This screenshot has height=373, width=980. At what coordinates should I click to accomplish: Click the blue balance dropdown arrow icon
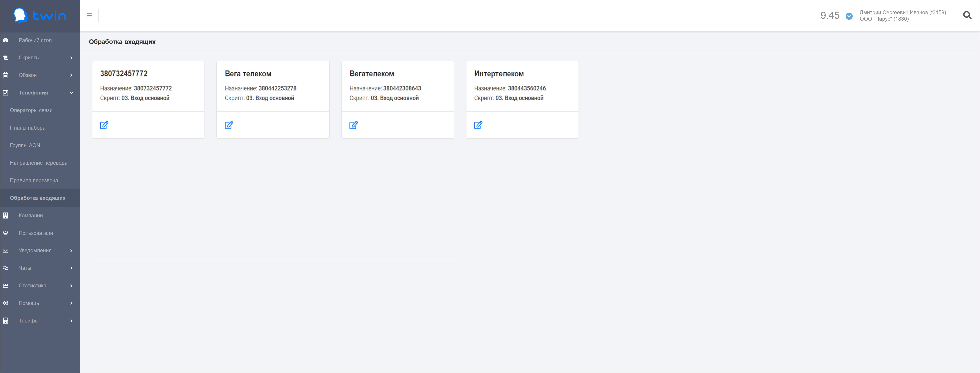849,16
